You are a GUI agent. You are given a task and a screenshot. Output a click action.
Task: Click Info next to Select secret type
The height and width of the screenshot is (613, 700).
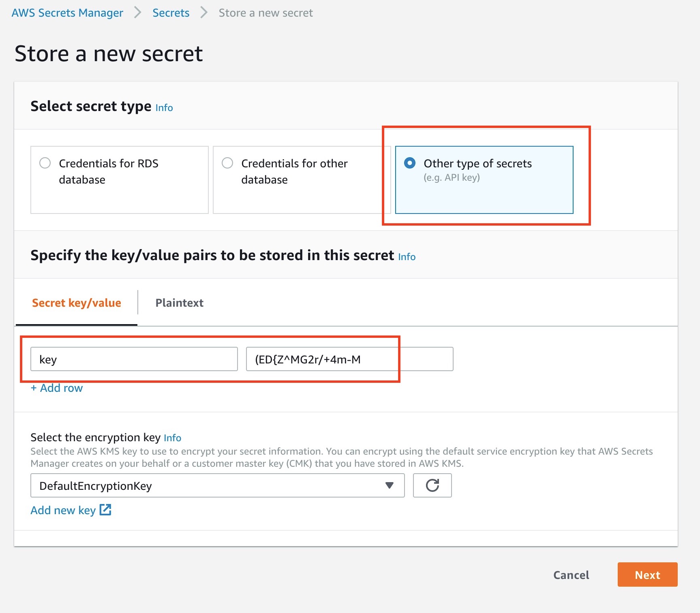click(164, 108)
